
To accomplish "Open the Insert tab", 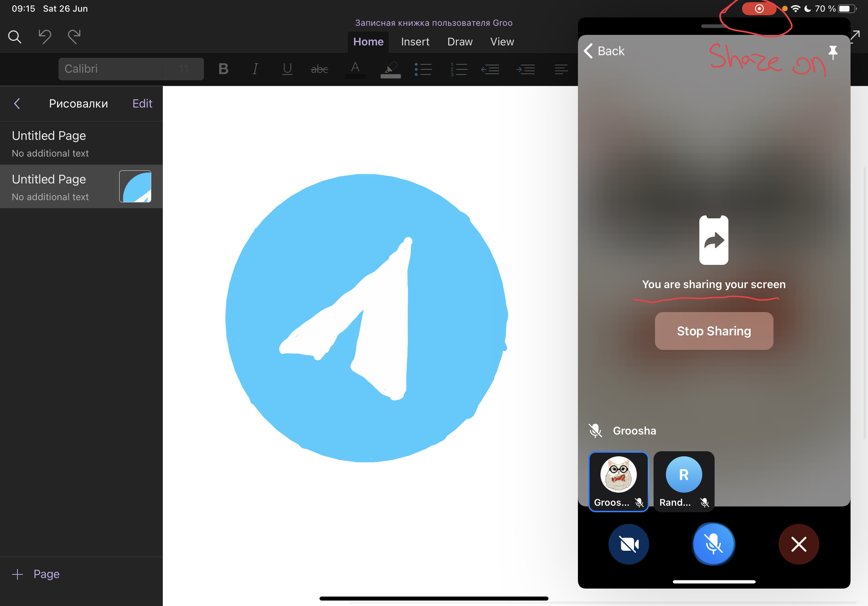I will 415,41.
